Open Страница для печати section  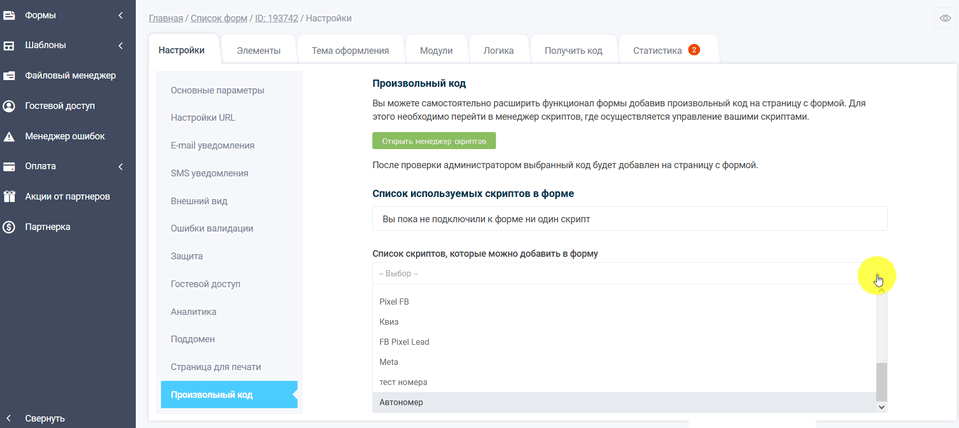point(216,367)
